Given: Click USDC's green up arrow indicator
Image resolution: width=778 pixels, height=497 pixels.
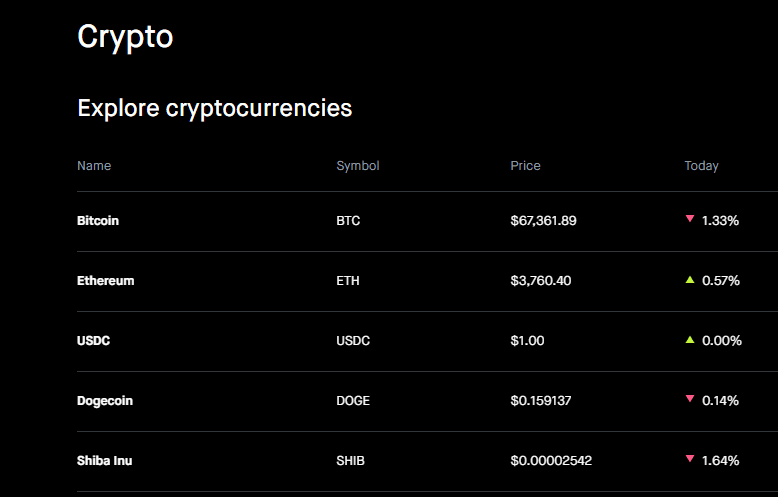Looking at the screenshot, I should [x=690, y=340].
